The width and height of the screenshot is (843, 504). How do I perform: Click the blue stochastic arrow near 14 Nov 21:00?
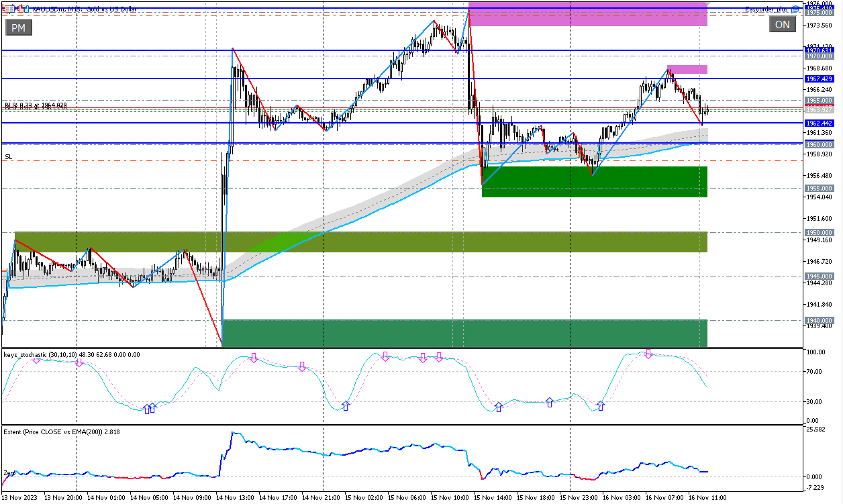click(346, 405)
